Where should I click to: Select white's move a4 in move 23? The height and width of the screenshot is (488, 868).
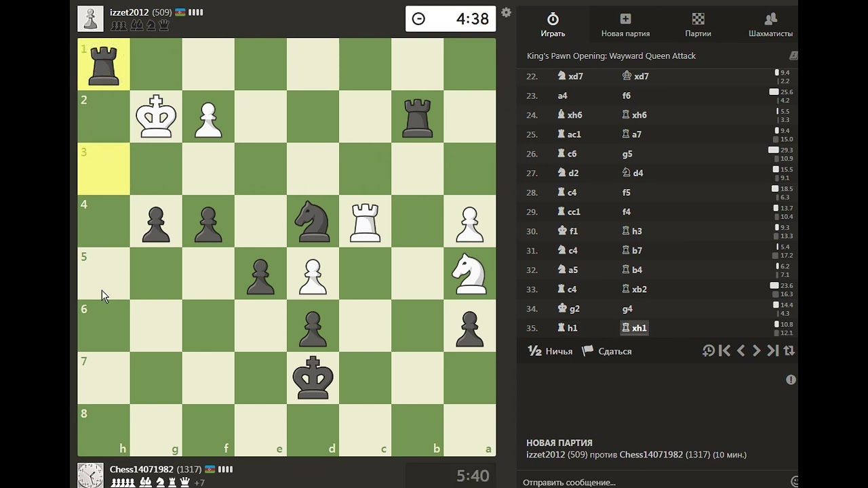tap(562, 96)
